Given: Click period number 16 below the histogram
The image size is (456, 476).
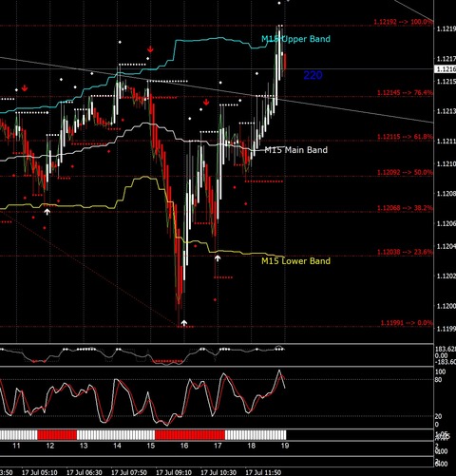Looking at the screenshot, I should [x=184, y=446].
